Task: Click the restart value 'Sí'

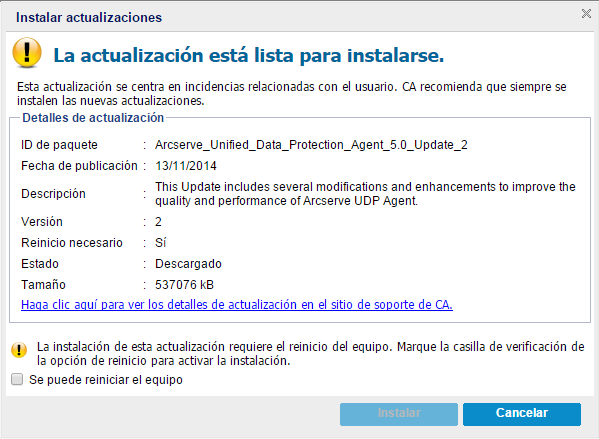Action: (160, 243)
